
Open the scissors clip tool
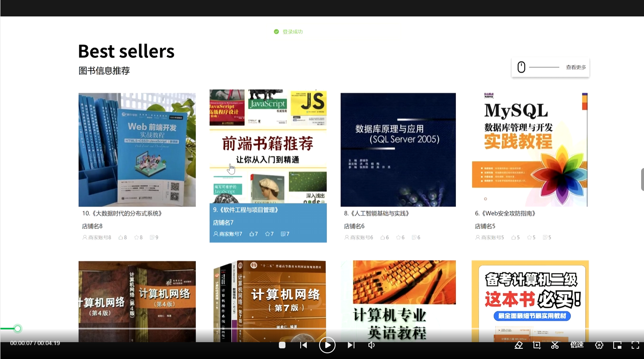tap(555, 345)
